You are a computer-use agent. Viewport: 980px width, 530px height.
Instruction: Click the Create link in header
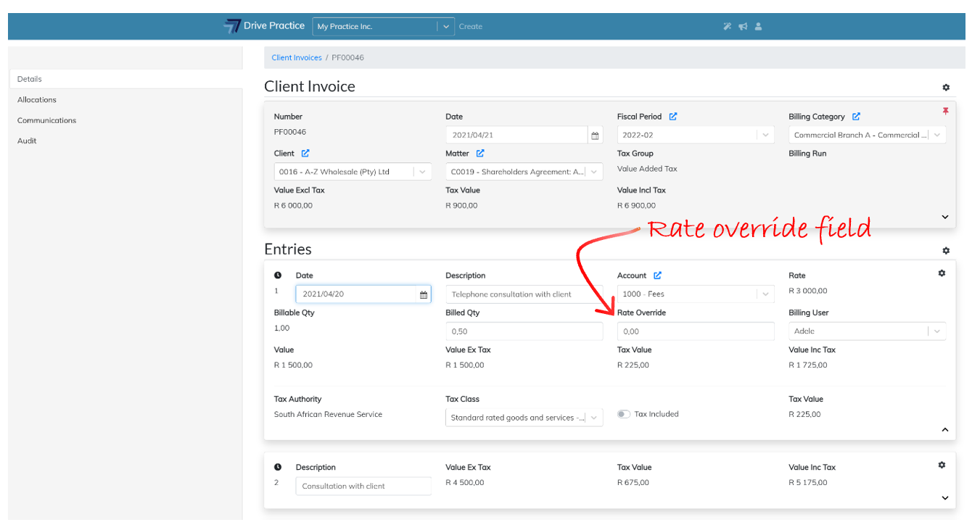[x=470, y=27]
